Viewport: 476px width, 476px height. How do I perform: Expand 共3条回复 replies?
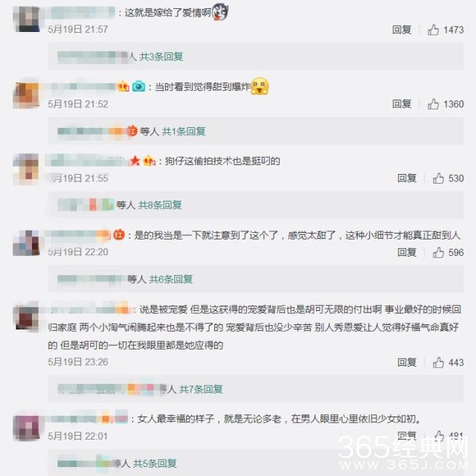coord(161,57)
